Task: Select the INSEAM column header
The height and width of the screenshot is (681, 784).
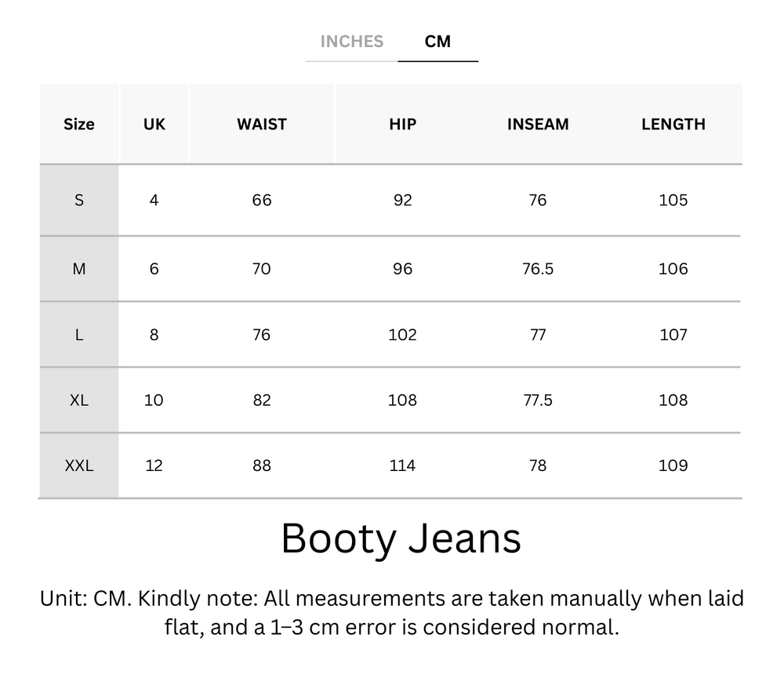Action: pyautogui.click(x=538, y=124)
